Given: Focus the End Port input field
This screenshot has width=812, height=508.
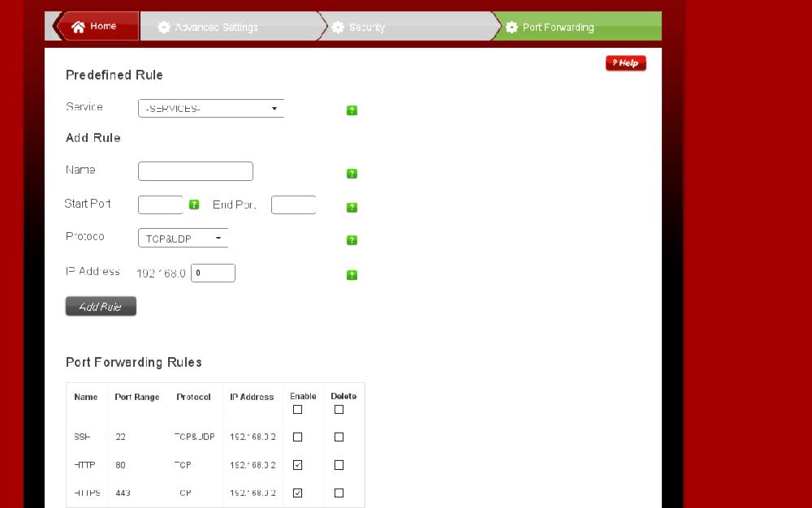Looking at the screenshot, I should coord(294,204).
